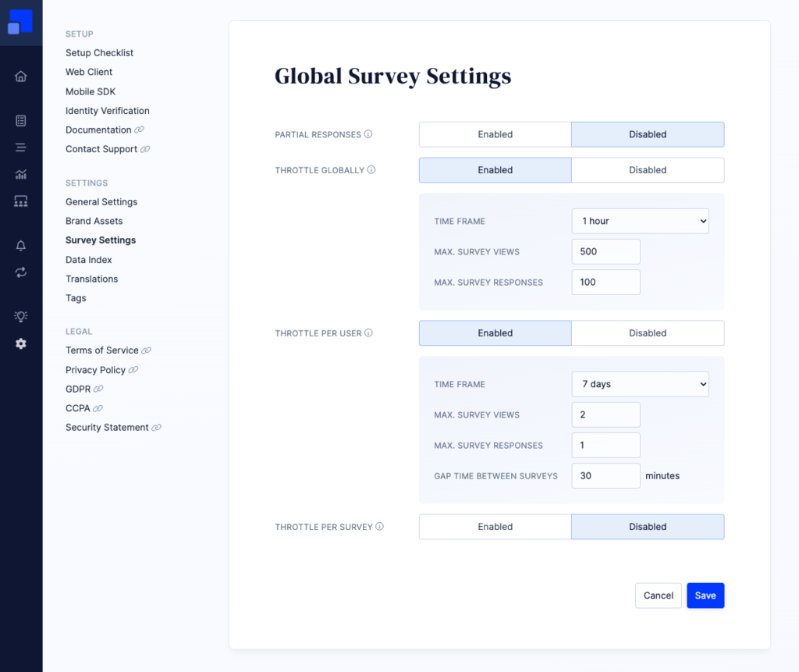Image resolution: width=799 pixels, height=672 pixels.
Task: Open Setup Checklist in the menu
Action: [99, 53]
